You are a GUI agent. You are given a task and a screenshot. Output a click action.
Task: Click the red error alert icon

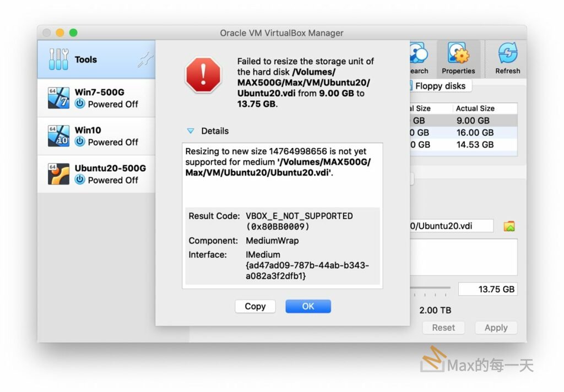coord(203,75)
